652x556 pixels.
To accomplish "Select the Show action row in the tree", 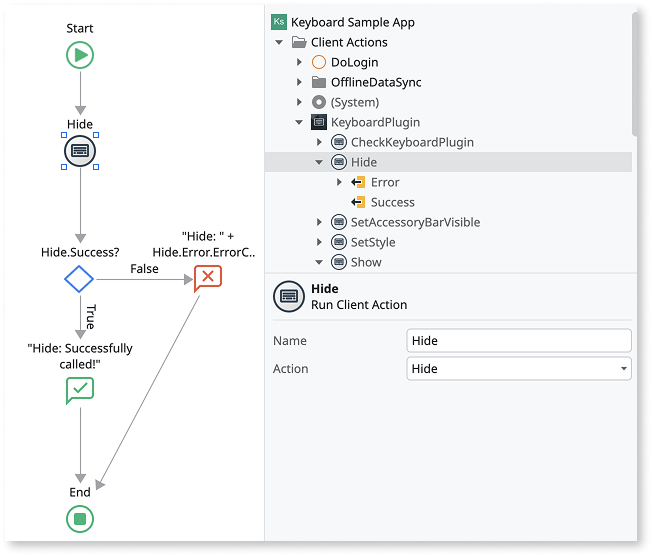I will click(366, 262).
